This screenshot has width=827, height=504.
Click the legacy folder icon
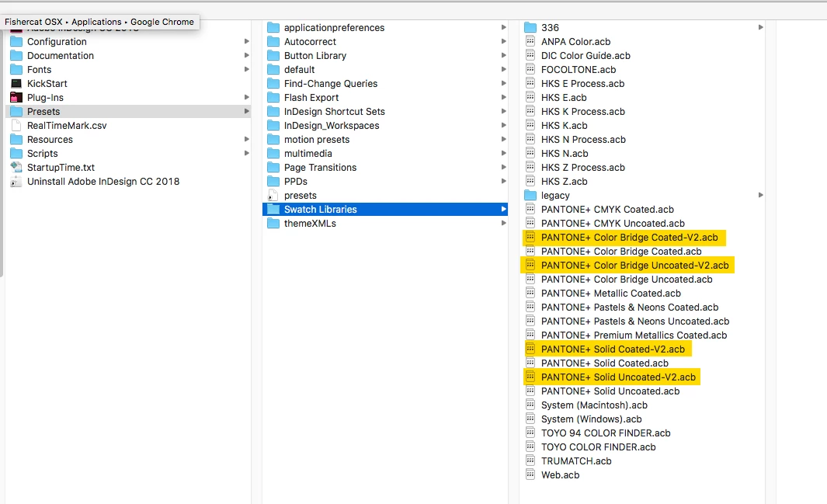coord(530,195)
